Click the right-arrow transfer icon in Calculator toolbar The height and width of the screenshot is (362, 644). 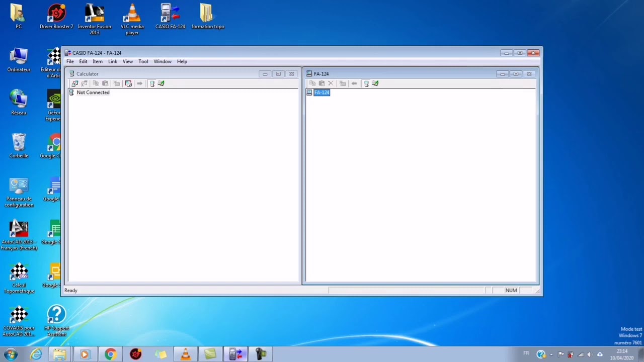coord(139,83)
